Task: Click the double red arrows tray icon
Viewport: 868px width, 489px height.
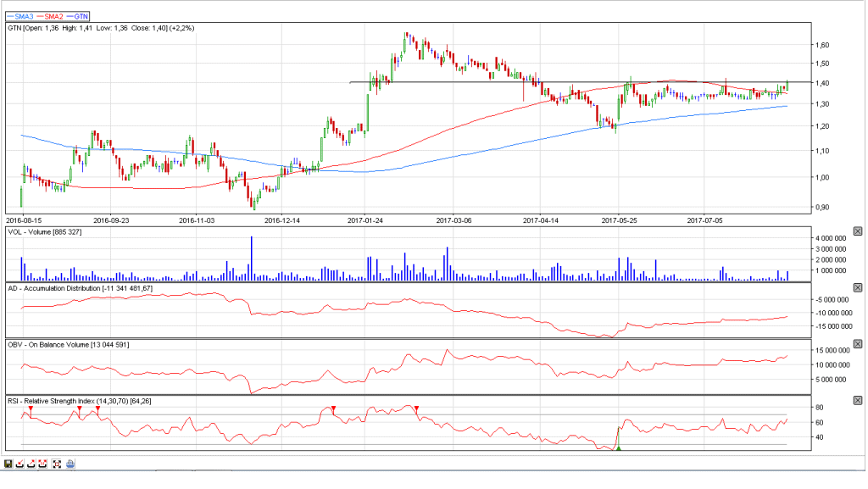Action: point(42,464)
